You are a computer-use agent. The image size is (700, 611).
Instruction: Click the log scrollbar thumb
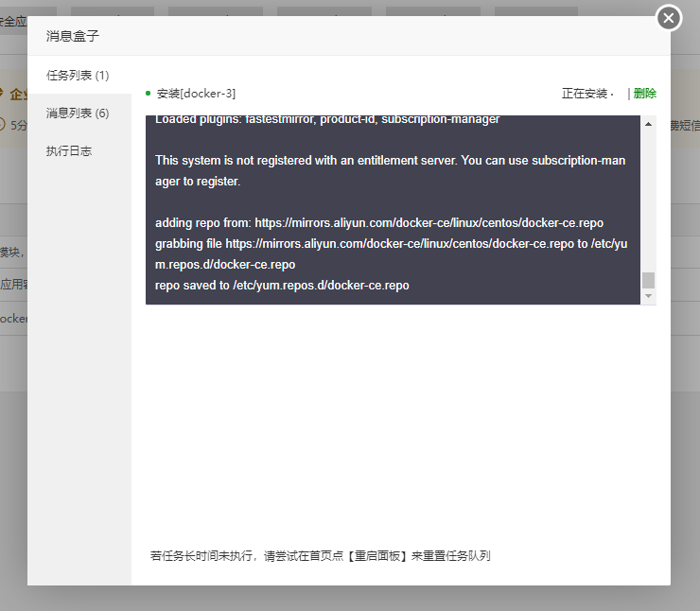[648, 280]
